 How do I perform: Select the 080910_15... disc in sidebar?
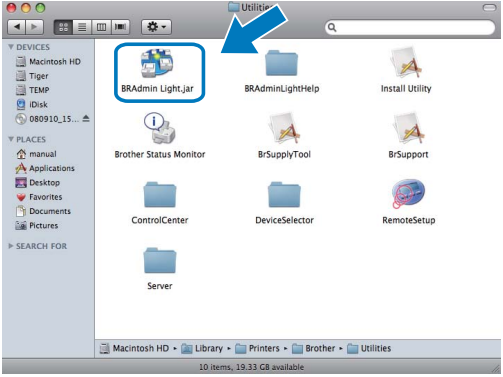[x=47, y=119]
